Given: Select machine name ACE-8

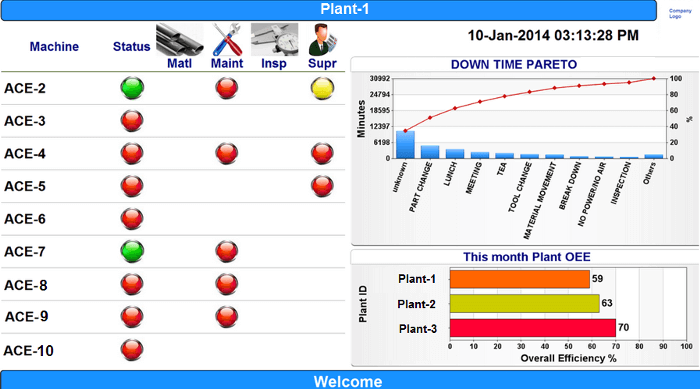Looking at the screenshot, I should pyautogui.click(x=25, y=285).
